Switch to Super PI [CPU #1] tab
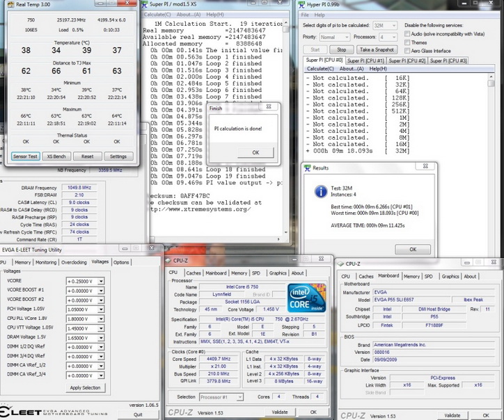 365,60
